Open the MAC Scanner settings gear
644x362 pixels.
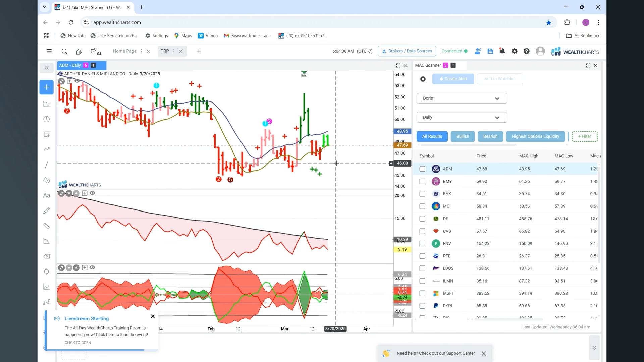pyautogui.click(x=423, y=79)
